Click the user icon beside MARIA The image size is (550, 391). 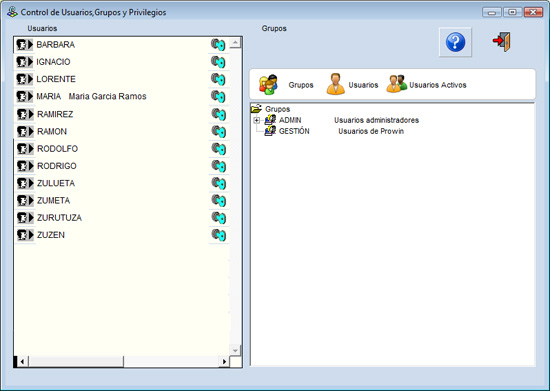tap(25, 96)
